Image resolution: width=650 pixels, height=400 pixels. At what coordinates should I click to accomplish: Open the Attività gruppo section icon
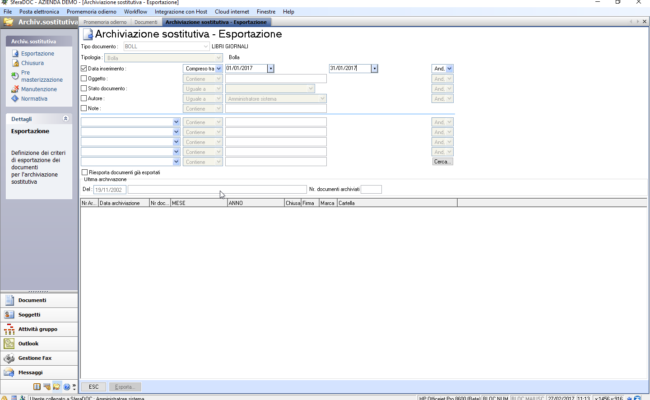pyautogui.click(x=9, y=329)
